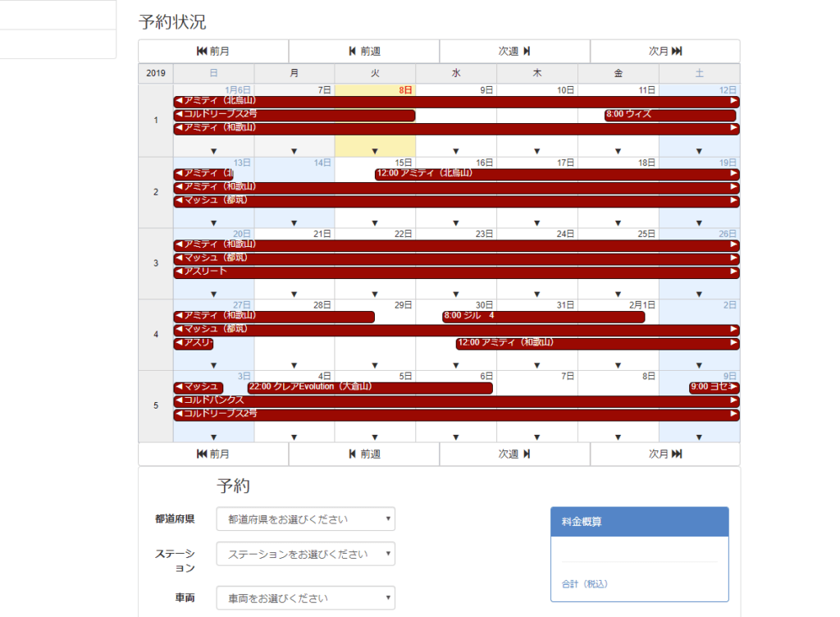This screenshot has height=617, width=840.
Task: Open short マッシュ booking on February 3日
Action: click(x=199, y=387)
